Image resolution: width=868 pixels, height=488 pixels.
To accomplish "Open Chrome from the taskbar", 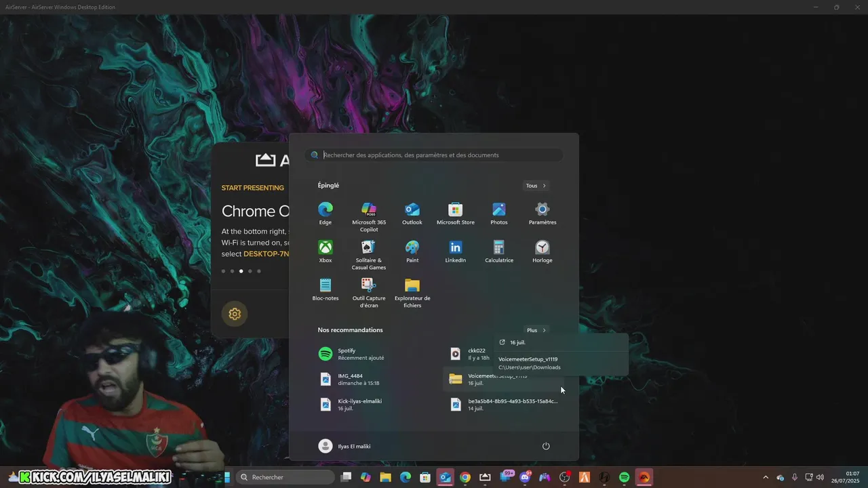I will [x=465, y=477].
